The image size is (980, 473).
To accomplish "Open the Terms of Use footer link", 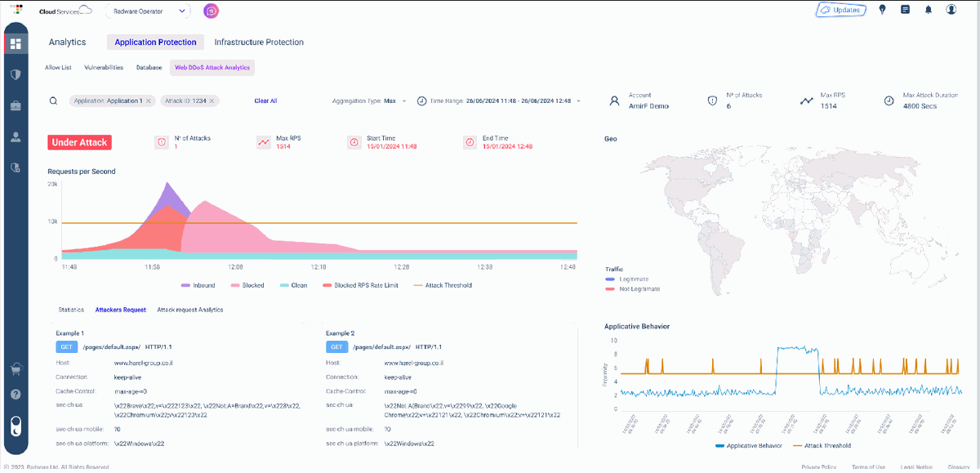I will point(868,466).
